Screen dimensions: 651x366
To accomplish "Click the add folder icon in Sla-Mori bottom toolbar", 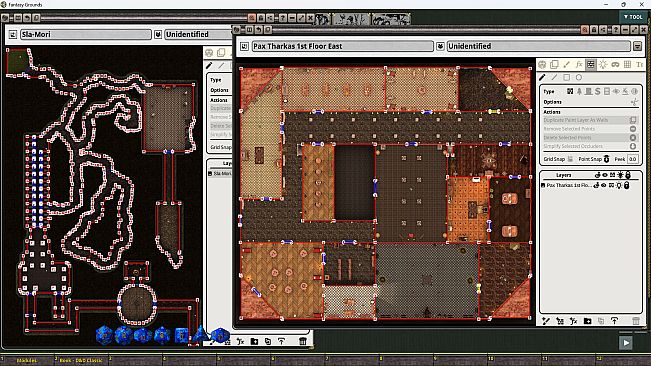I will (255, 341).
